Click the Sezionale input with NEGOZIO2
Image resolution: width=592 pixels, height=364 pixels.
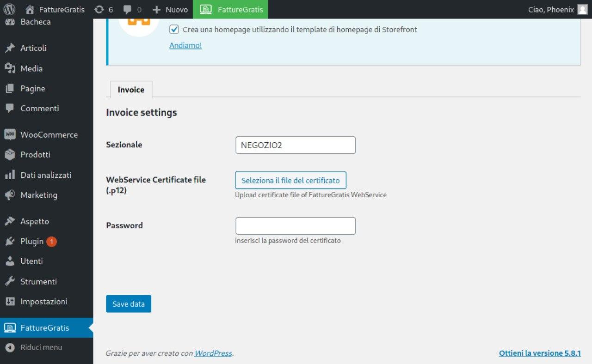[x=296, y=145]
